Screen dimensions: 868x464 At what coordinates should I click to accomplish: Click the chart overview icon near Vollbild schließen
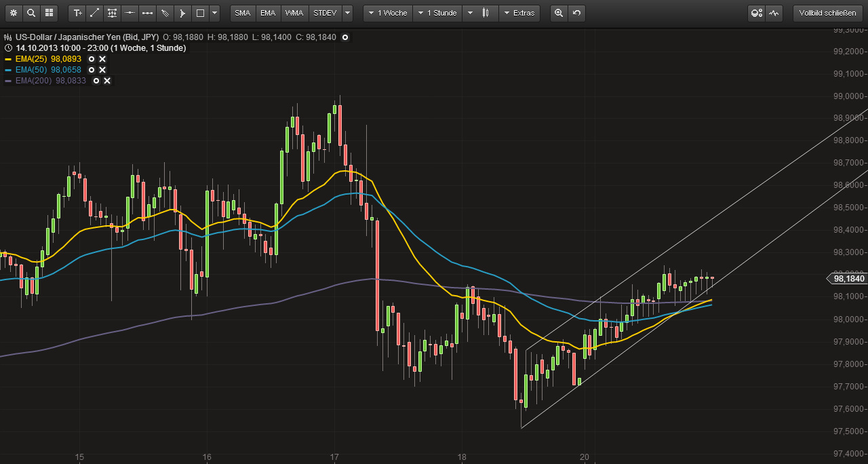point(774,13)
